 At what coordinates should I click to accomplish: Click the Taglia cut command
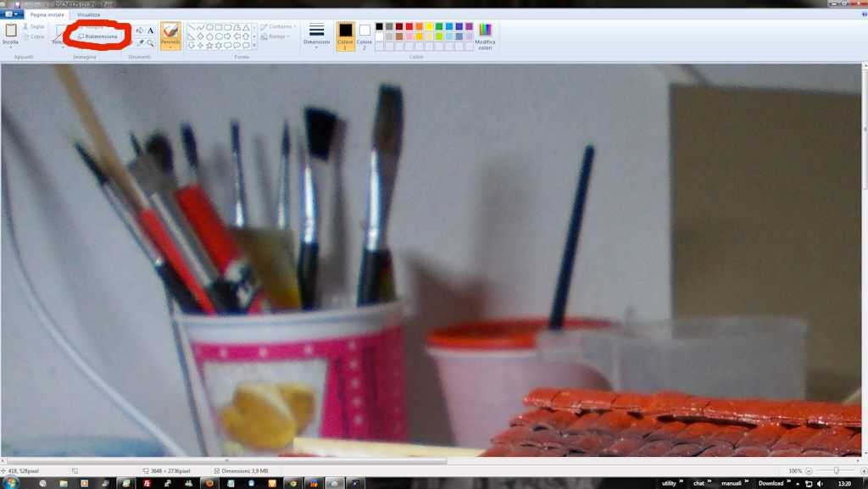[34, 26]
